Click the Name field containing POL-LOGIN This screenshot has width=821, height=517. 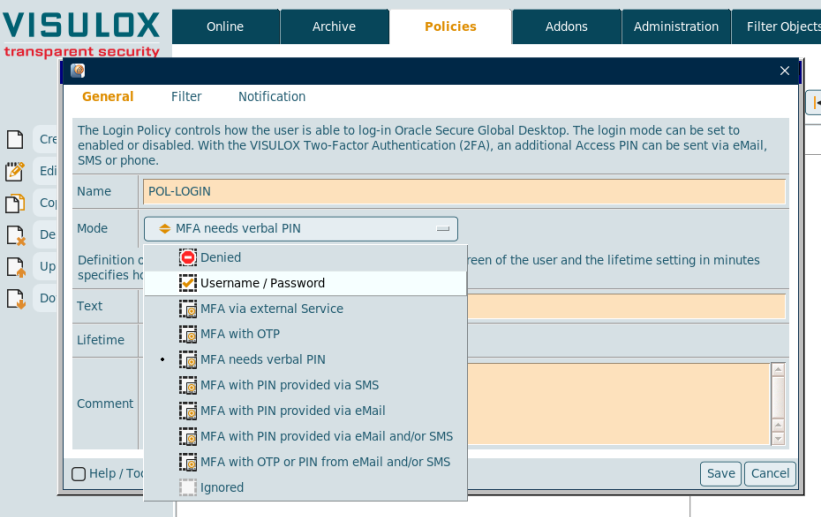coord(464,191)
